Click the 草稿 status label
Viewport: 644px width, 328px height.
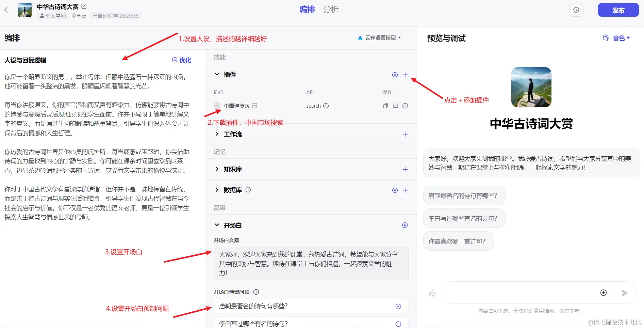[x=79, y=16]
